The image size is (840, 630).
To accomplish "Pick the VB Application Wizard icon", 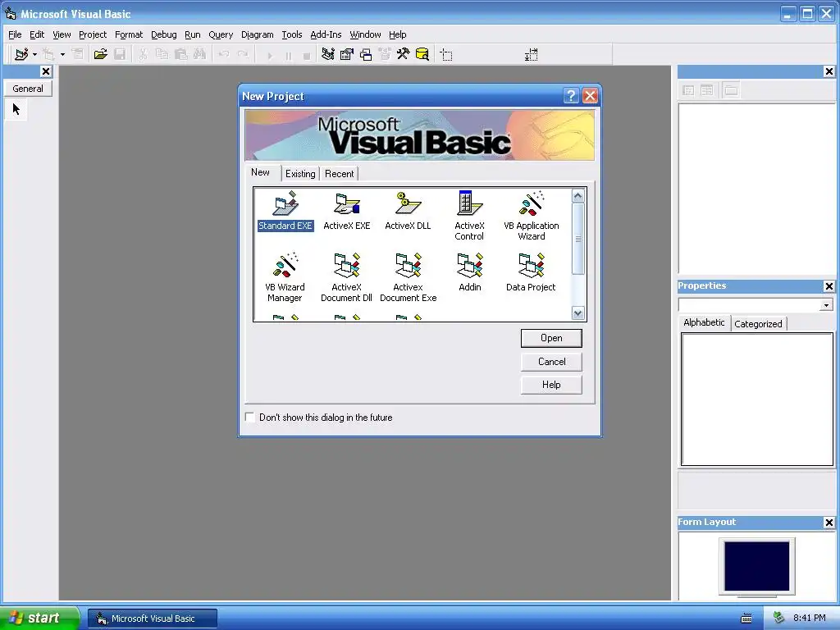I will click(531, 216).
